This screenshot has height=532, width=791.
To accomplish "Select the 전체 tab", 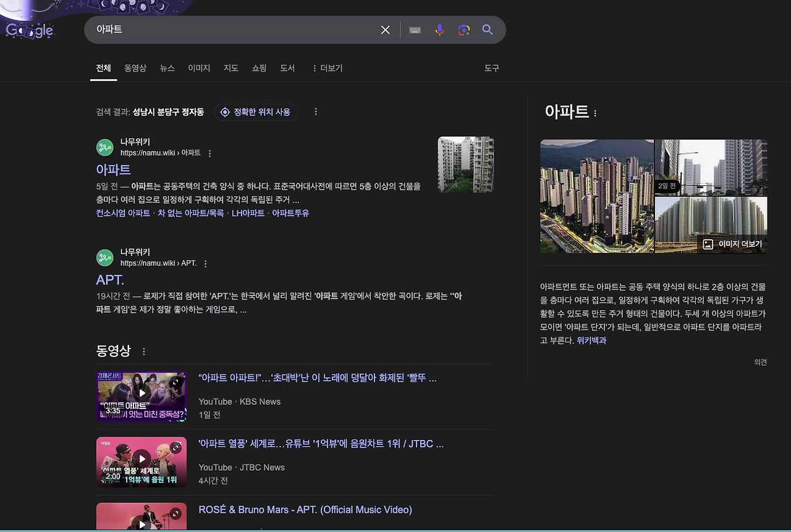I will (103, 68).
